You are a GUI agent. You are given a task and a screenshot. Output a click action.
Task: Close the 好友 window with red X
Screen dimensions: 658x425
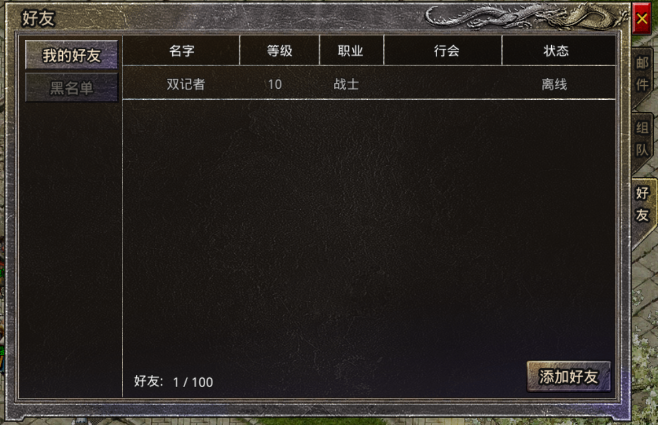pos(642,18)
